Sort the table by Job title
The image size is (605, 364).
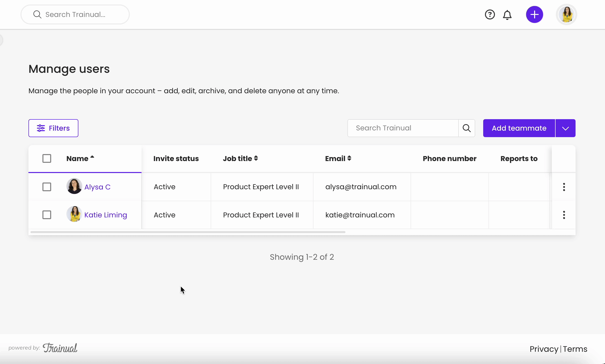coord(240,159)
